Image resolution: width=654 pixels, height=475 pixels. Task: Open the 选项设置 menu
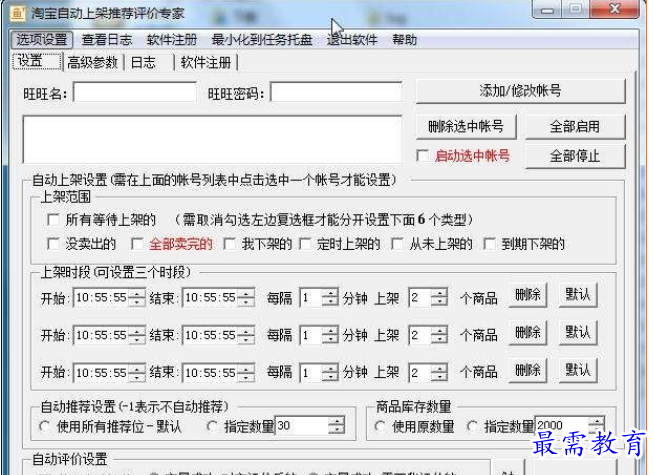pos(42,40)
